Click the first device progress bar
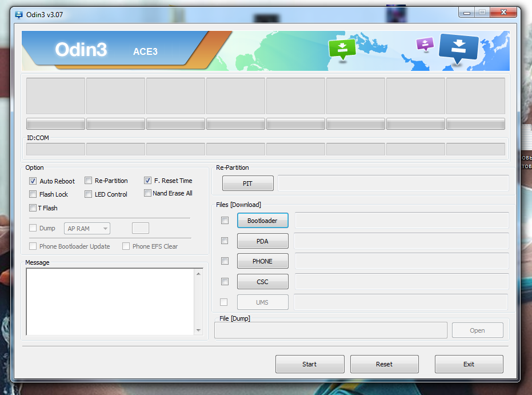Image resolution: width=532 pixels, height=395 pixels. (x=55, y=124)
